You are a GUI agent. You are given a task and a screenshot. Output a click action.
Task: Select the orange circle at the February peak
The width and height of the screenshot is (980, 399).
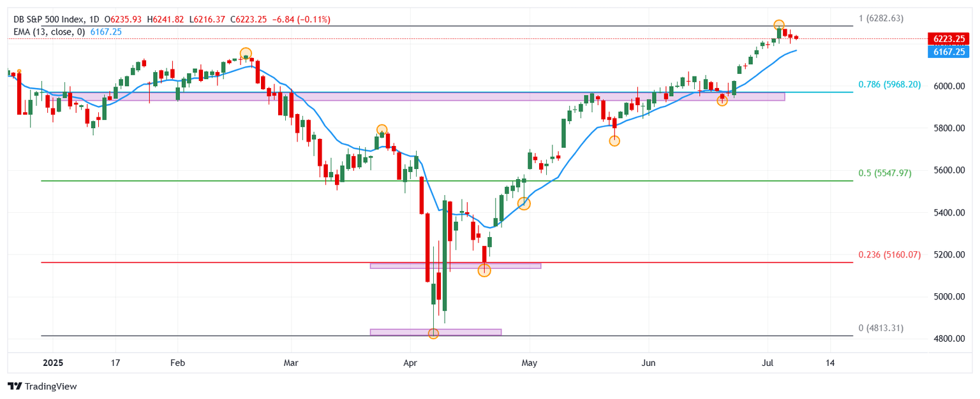[x=246, y=54]
